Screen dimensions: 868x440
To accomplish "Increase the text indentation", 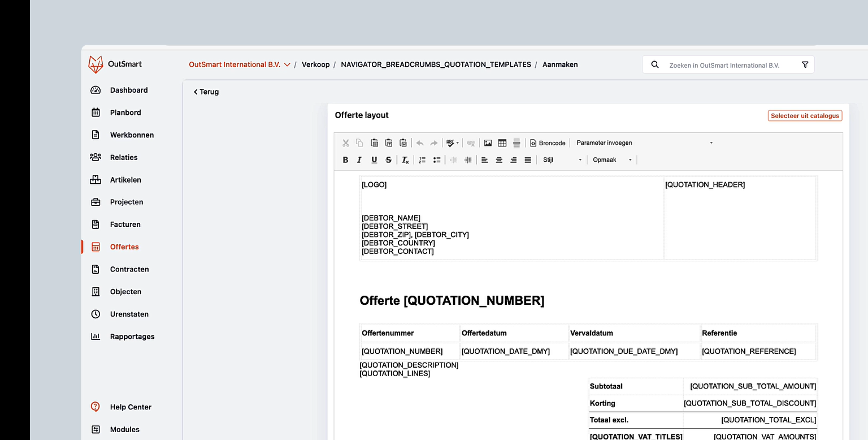I will click(468, 159).
